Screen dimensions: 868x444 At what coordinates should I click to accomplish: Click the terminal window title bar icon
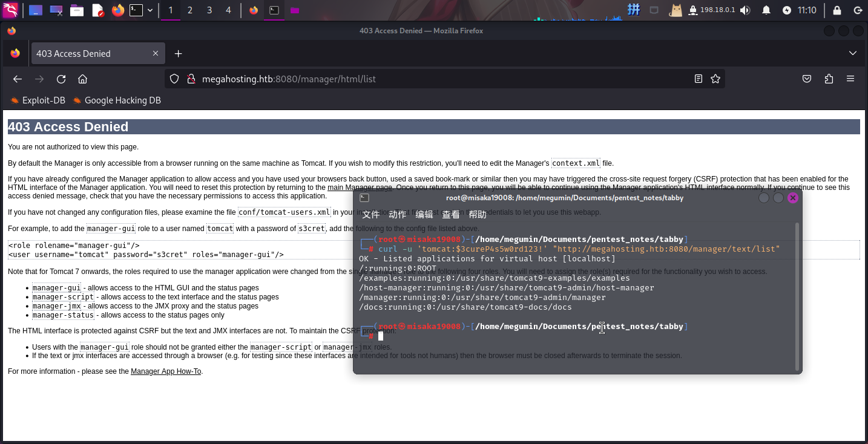(x=364, y=198)
